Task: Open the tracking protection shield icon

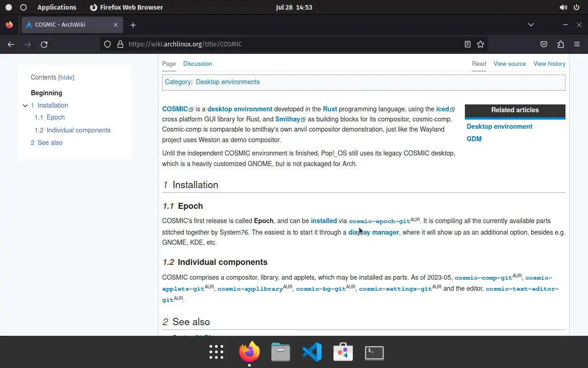Action: click(107, 44)
